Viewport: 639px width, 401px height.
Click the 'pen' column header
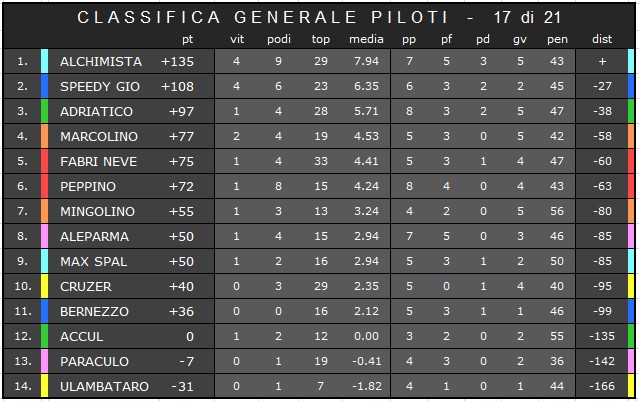[x=557, y=40]
